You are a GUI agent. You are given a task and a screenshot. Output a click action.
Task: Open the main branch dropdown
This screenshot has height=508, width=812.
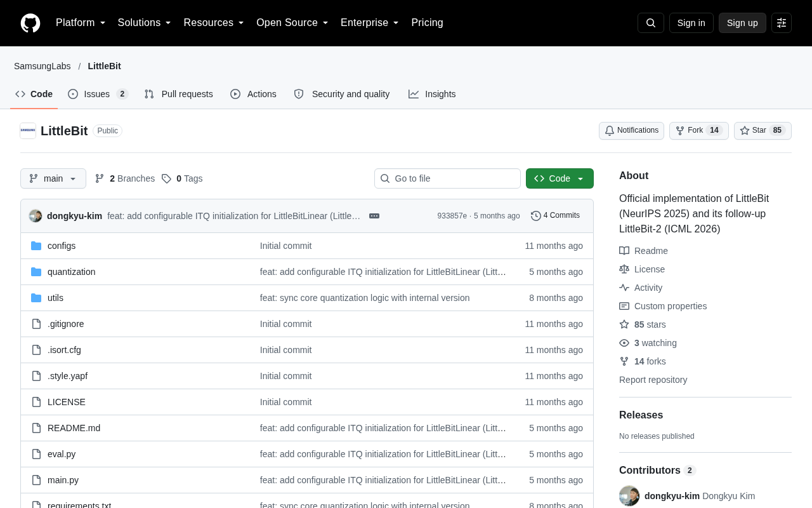(x=53, y=178)
